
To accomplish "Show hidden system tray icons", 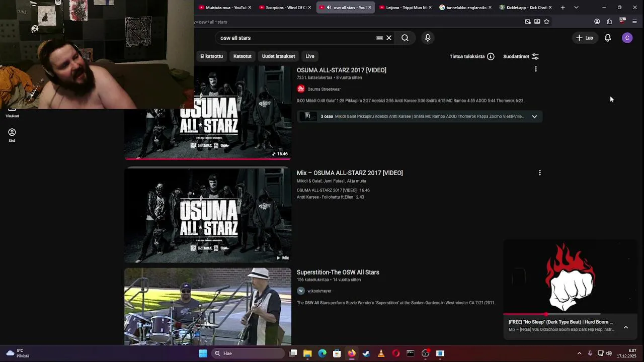I will pyautogui.click(x=579, y=353).
